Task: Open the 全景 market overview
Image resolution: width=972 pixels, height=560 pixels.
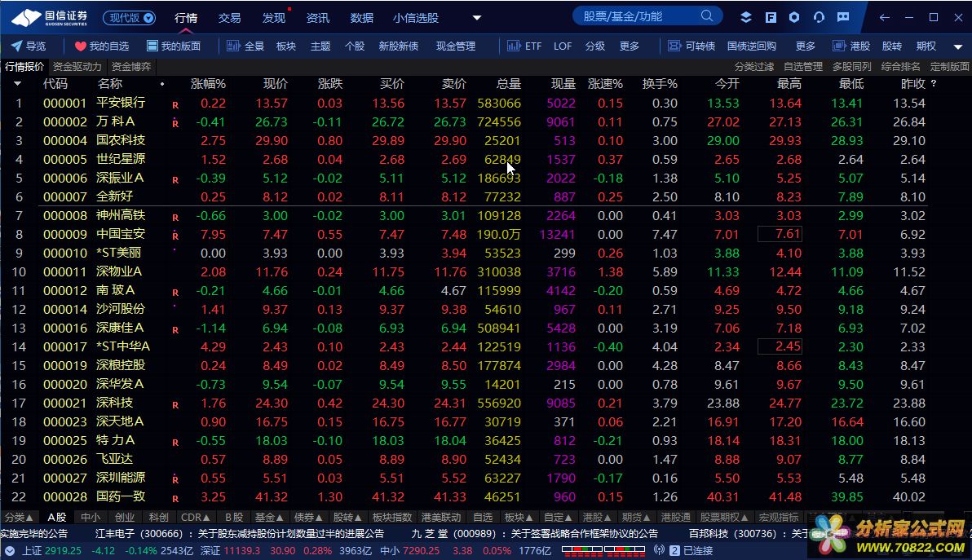Action: click(x=245, y=46)
